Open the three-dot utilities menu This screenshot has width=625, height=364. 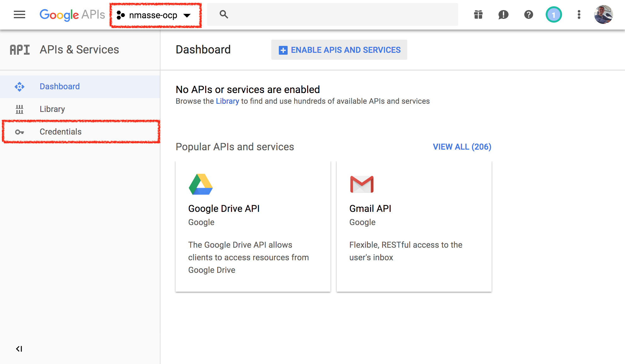click(579, 14)
